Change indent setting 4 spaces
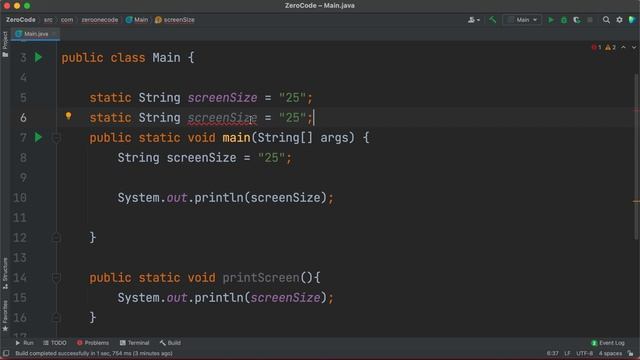The width and height of the screenshot is (640, 360). (x=610, y=353)
